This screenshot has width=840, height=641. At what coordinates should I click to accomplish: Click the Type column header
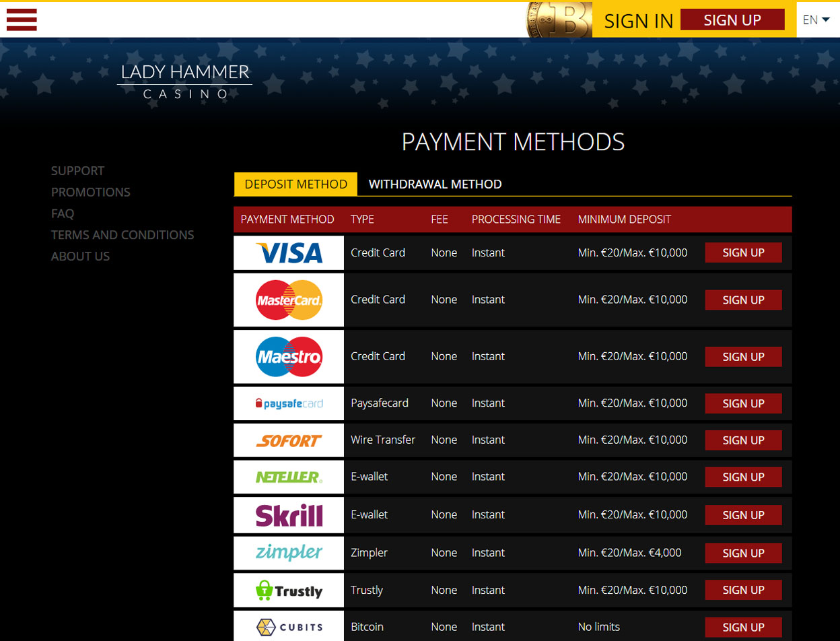pos(362,220)
